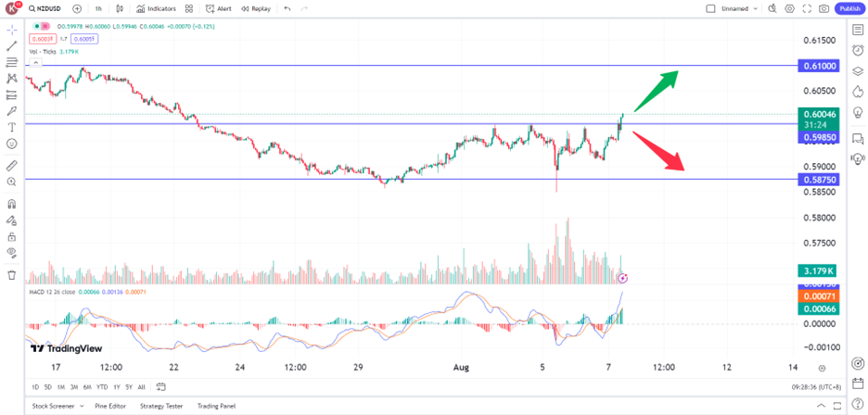Screen dimensions: 868x415
Task: Take a chart snapshot with camera icon
Action: coord(824,9)
